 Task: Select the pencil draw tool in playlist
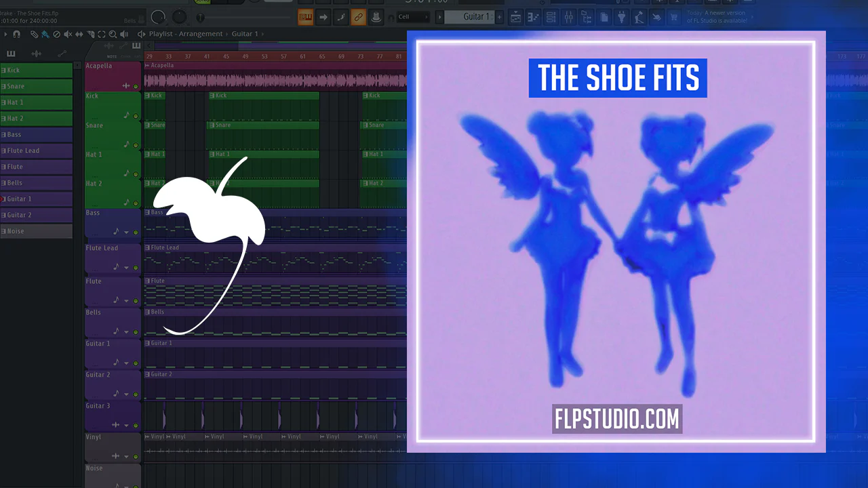35,34
